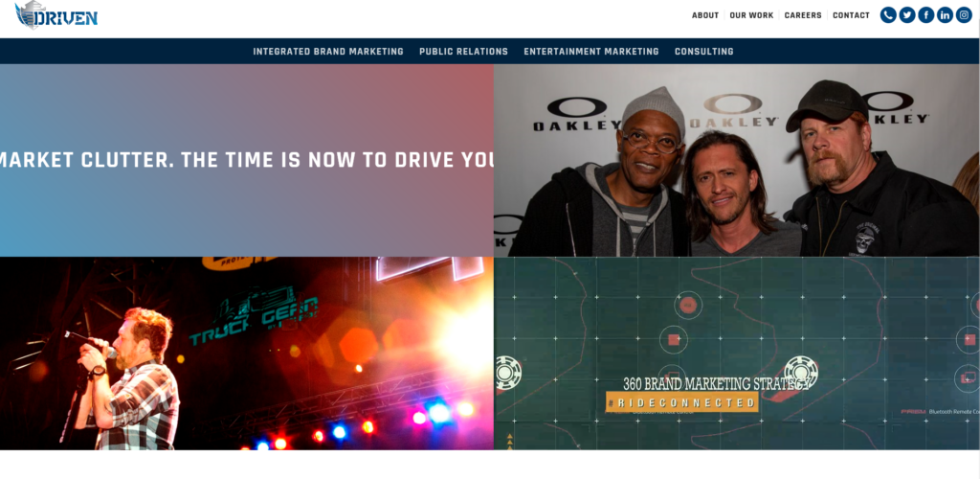The image size is (980, 479).
Task: Open the Instagram social icon
Action: click(963, 15)
